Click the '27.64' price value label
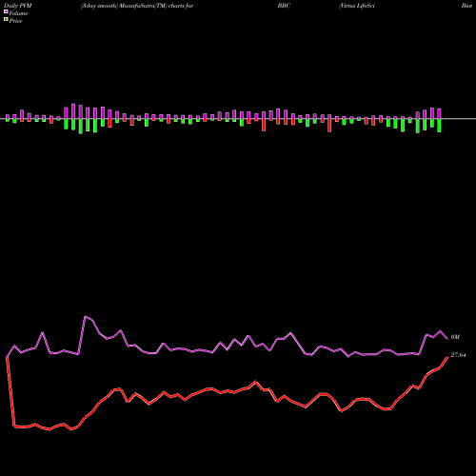Screen dimensions: 476x476 458,355
